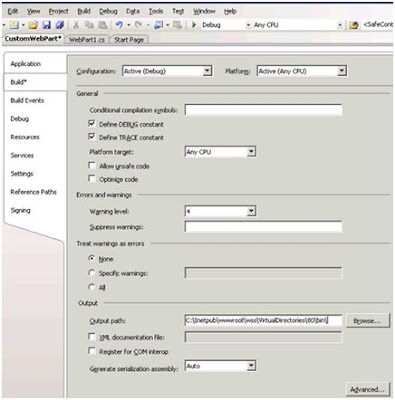Select the Specific warnings radio button
The width and height of the screenshot is (395, 400).
[x=91, y=273]
